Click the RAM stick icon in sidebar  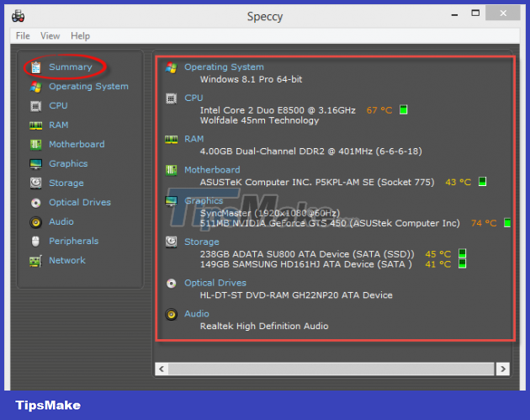point(36,125)
